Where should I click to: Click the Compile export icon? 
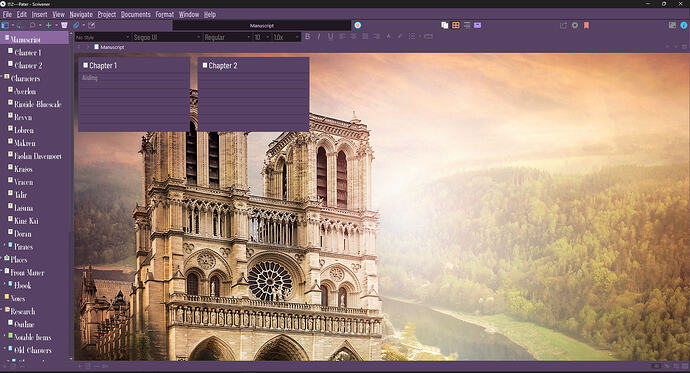point(563,26)
